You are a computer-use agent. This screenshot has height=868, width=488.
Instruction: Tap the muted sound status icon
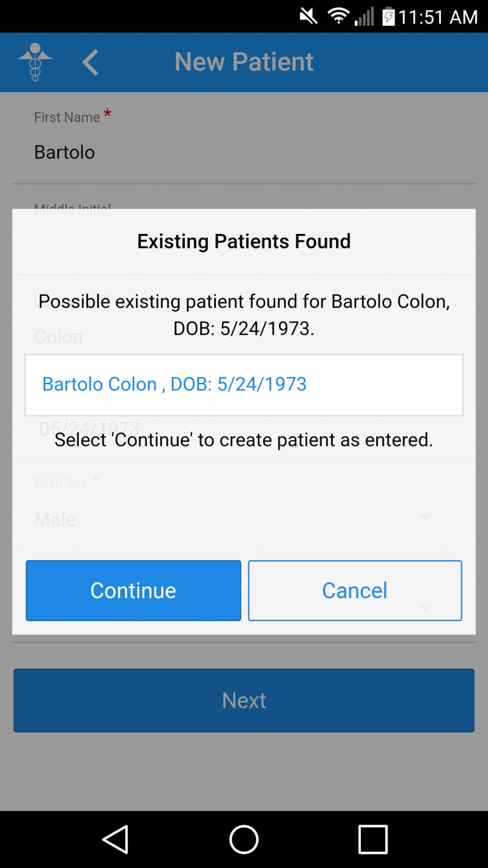point(309,17)
